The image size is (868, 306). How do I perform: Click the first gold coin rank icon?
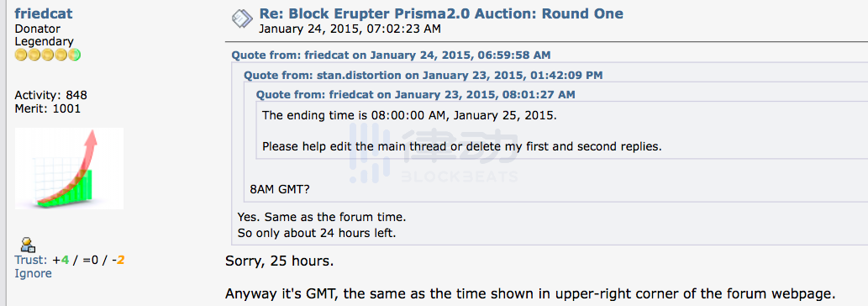[x=21, y=55]
